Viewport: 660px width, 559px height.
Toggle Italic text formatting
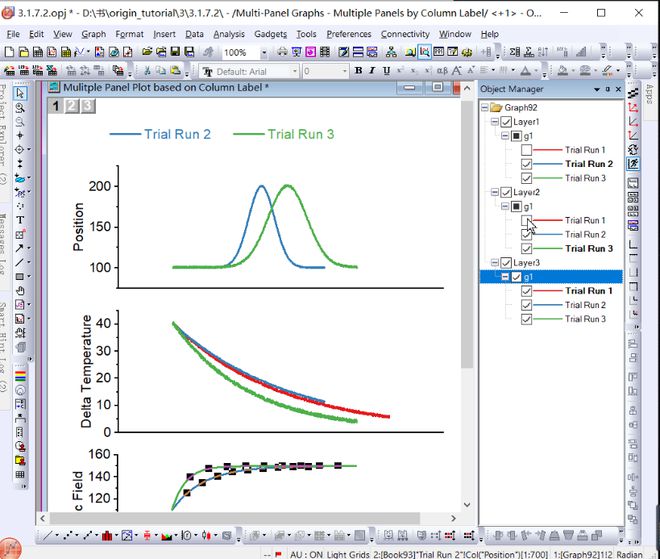point(372,71)
